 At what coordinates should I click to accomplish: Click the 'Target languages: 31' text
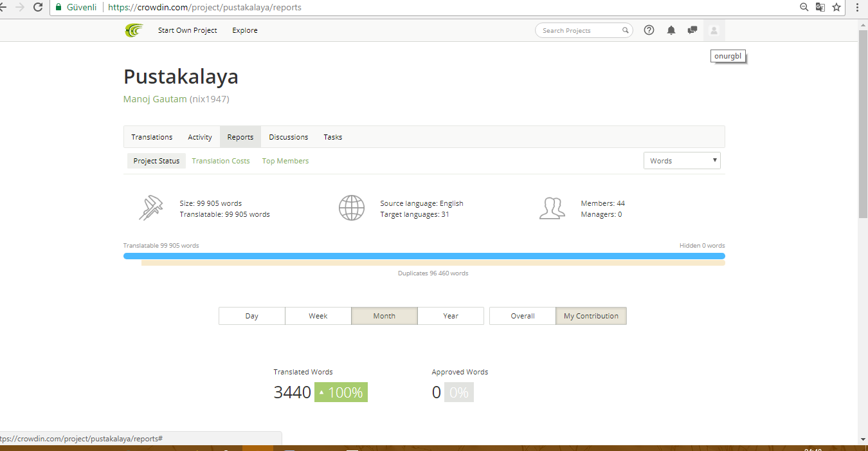click(x=415, y=214)
